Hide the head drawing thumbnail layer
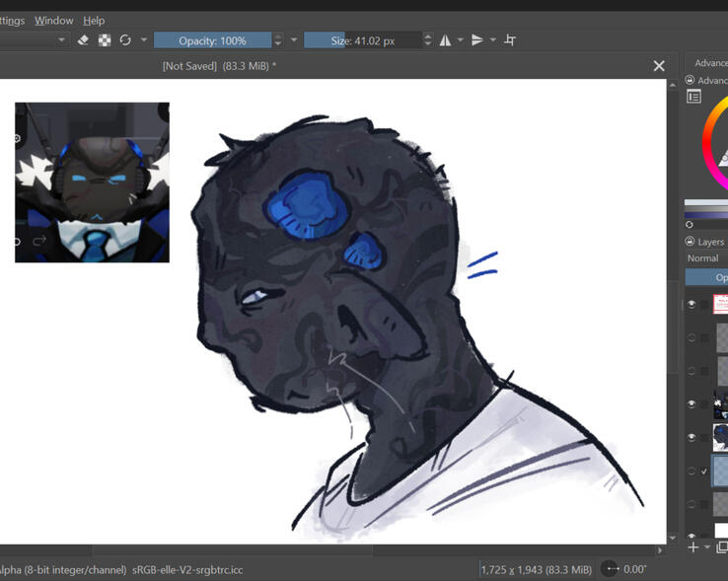This screenshot has width=728, height=581. [x=692, y=438]
